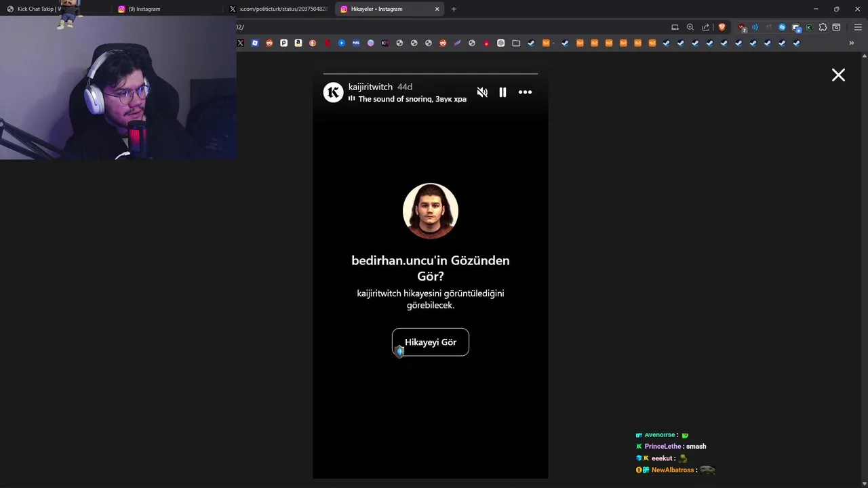Click the cast screen icon in address bar
Screen dimensions: 868x488
(x=675, y=27)
